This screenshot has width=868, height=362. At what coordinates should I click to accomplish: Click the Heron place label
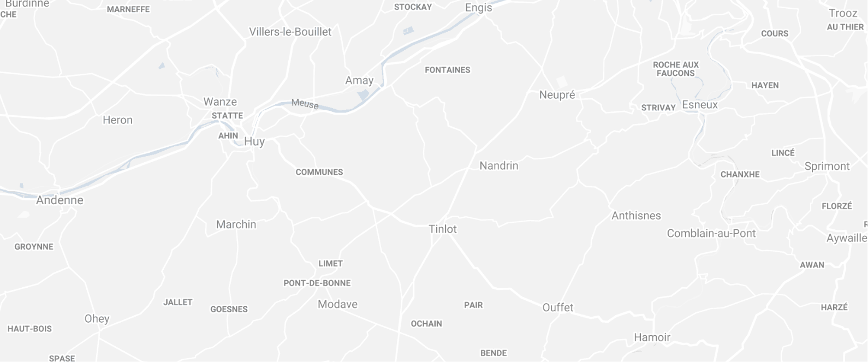(x=117, y=120)
